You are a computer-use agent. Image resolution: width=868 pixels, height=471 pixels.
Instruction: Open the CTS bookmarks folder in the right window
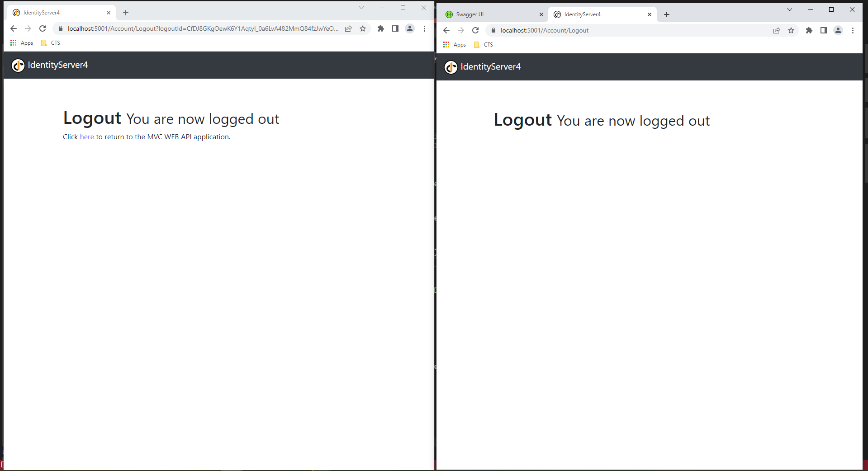484,45
